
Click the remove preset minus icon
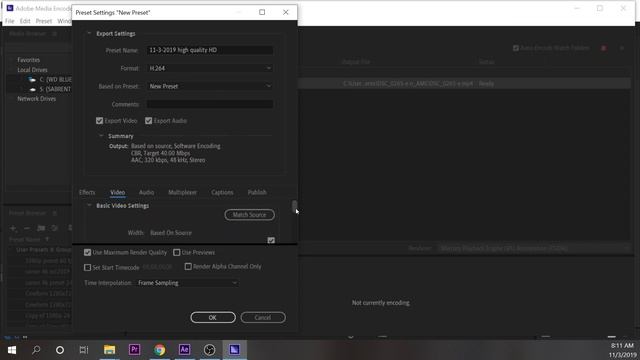[x=27, y=228]
